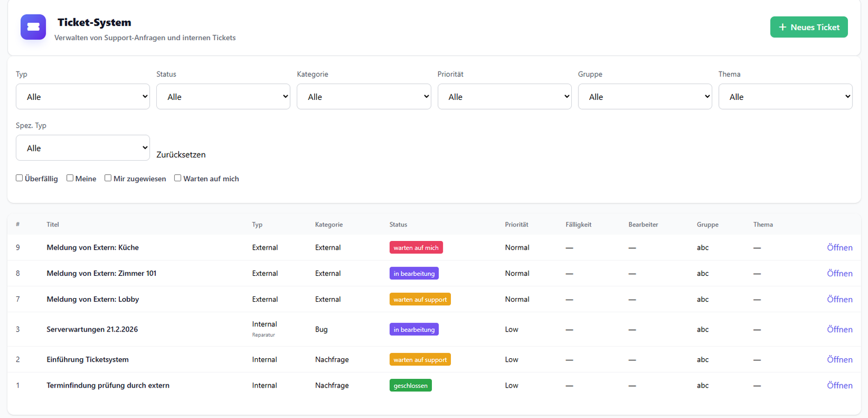The image size is (868, 418).
Task: Open the Priorität filter dropdown
Action: tap(504, 97)
